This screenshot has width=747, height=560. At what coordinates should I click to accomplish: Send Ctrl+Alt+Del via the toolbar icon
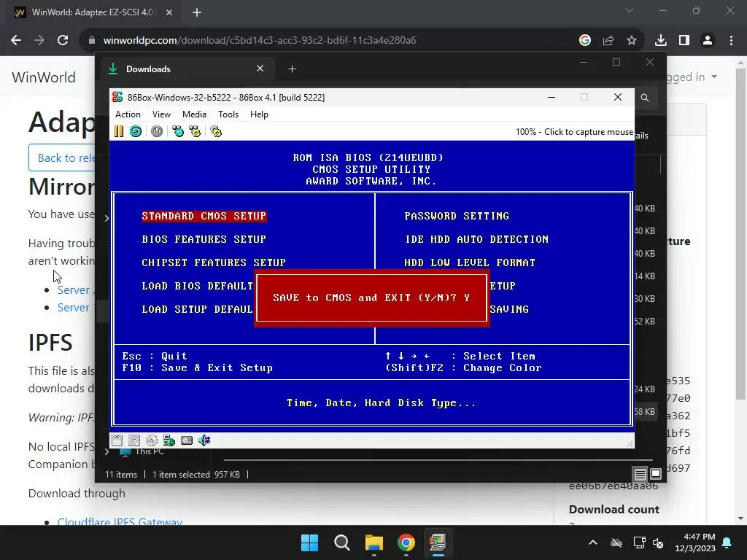tap(178, 131)
